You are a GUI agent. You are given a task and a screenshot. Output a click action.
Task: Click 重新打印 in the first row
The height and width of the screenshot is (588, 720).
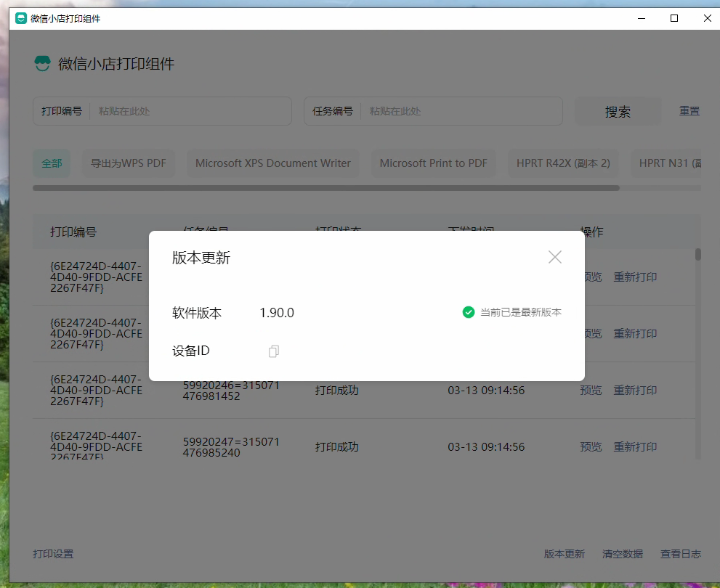pos(635,277)
